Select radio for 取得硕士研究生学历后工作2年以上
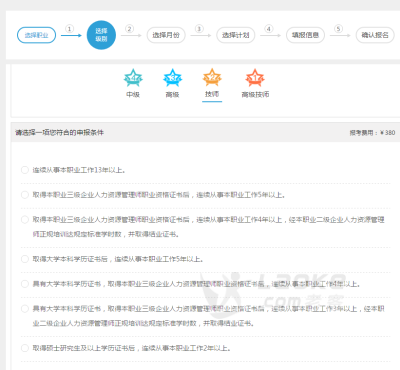The width and height of the screenshot is (400, 370). [x=25, y=348]
